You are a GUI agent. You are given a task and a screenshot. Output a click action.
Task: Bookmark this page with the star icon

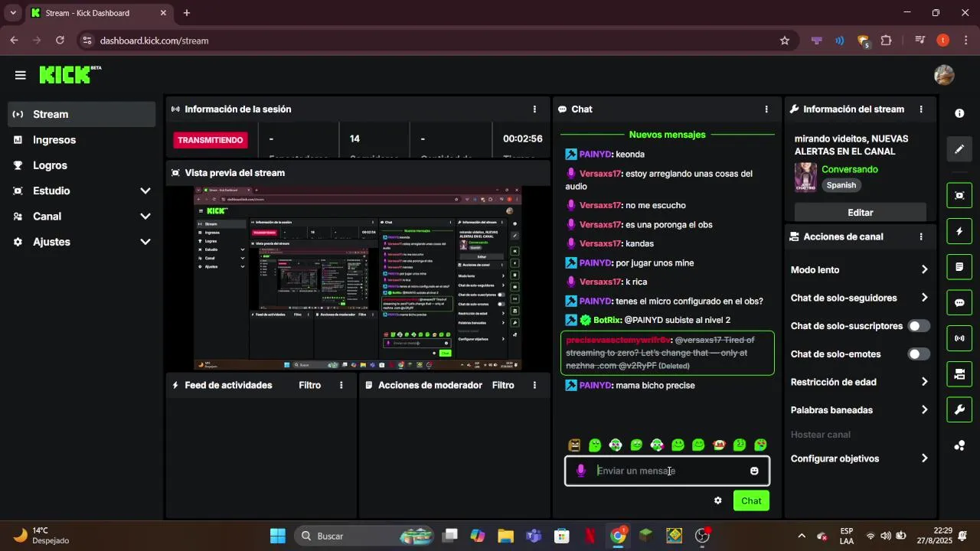pos(785,41)
